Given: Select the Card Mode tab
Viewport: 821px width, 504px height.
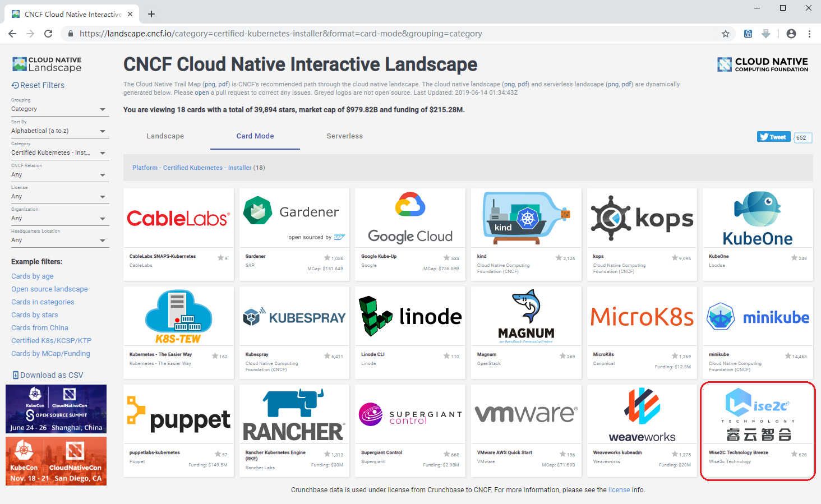Looking at the screenshot, I should [x=255, y=136].
